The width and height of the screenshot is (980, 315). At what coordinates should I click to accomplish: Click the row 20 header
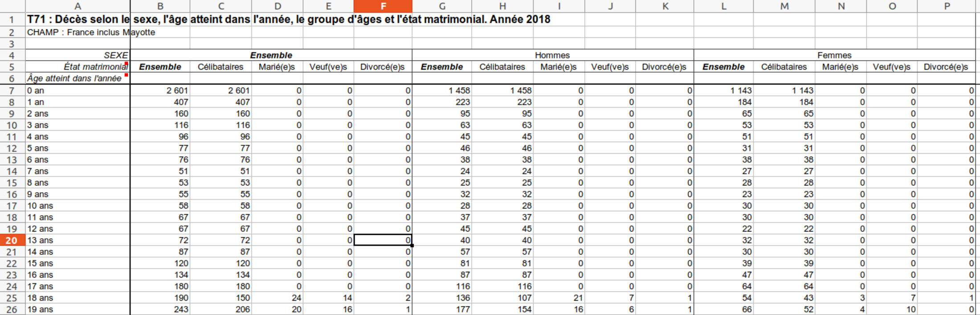(12, 240)
